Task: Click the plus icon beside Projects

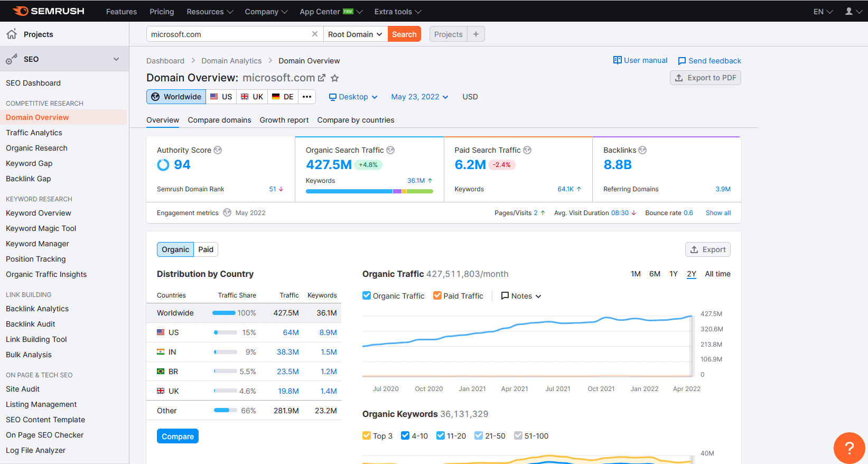Action: pos(476,34)
